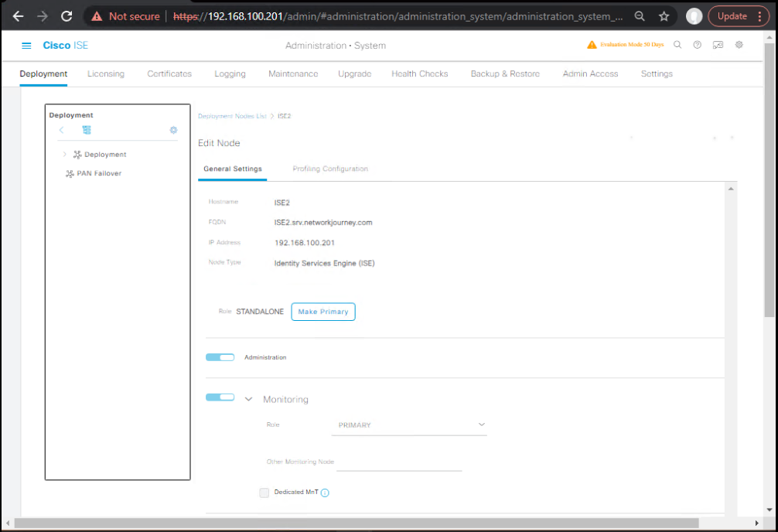Click the Dedicated MnT info icon

325,493
